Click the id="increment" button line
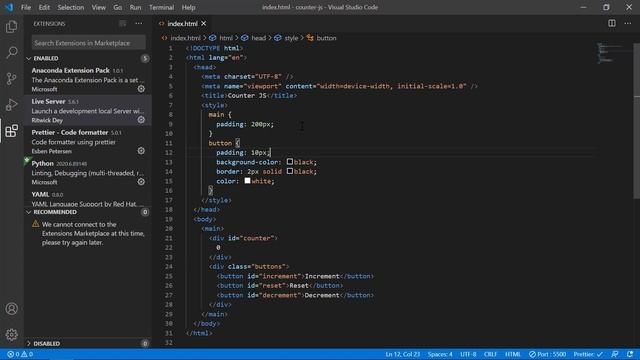The height and width of the screenshot is (360, 640). (295, 276)
